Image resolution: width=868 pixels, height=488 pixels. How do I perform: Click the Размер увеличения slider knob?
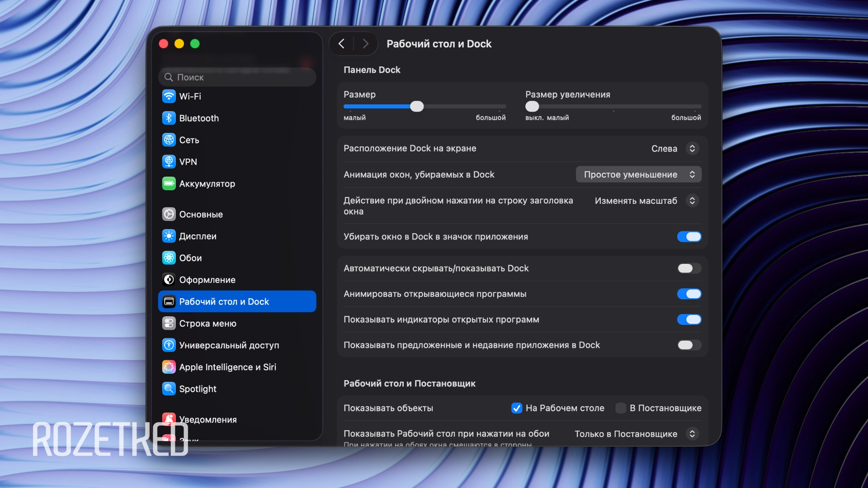tap(532, 107)
